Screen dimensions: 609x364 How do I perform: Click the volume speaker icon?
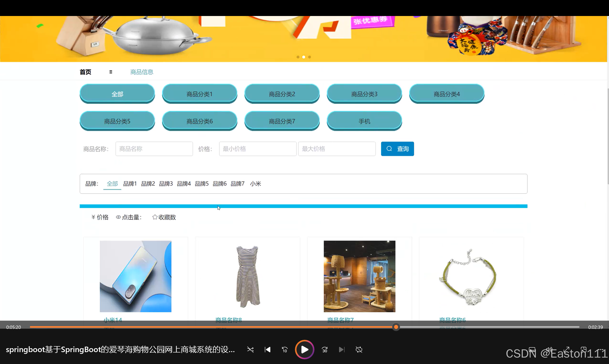[x=549, y=350]
